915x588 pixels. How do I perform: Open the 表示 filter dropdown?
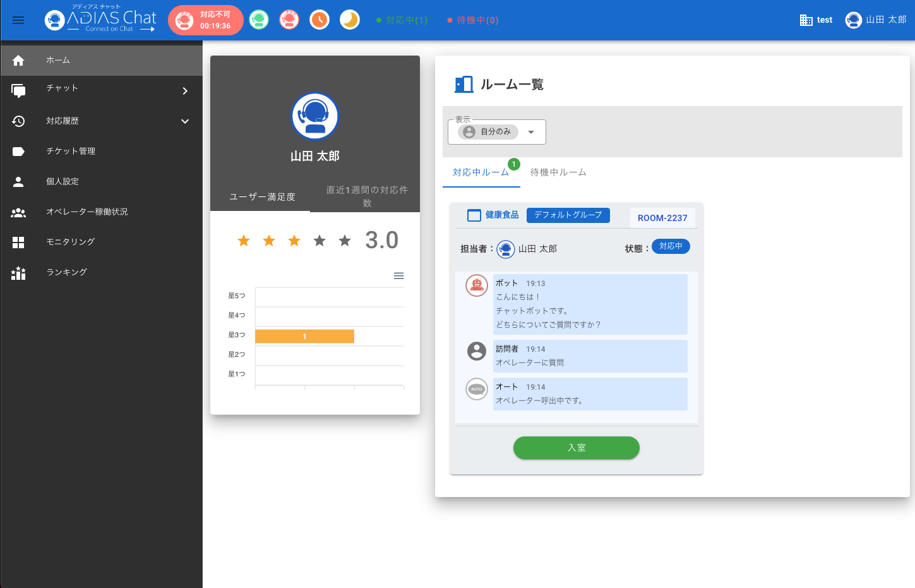(x=497, y=132)
